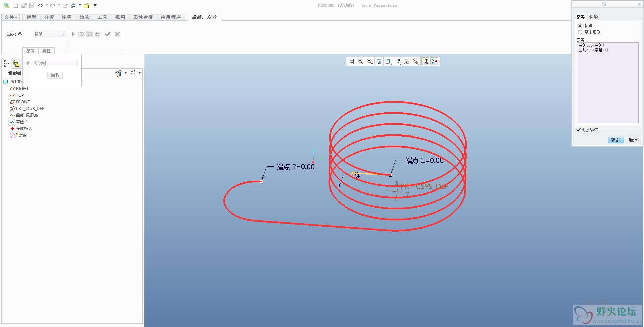
Task: Redo the last undone action
Action: click(53, 5)
